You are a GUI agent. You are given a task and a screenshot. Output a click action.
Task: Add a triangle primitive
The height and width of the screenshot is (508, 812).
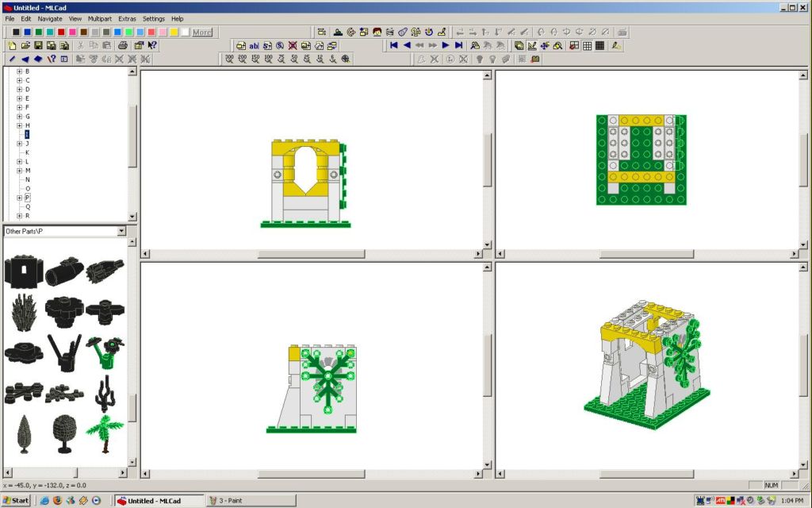click(25, 59)
